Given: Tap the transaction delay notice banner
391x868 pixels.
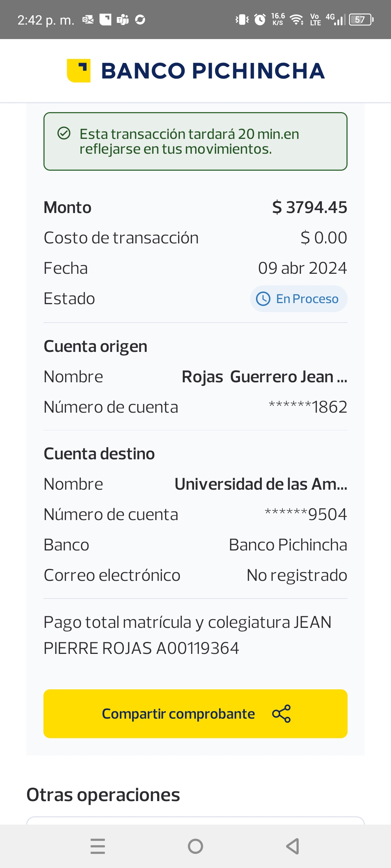Looking at the screenshot, I should pos(195,141).
